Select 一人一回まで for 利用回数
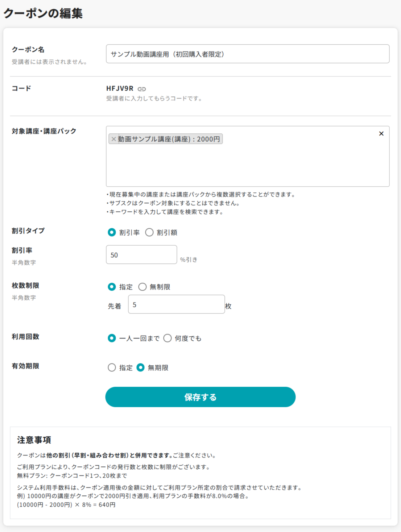 (x=112, y=338)
